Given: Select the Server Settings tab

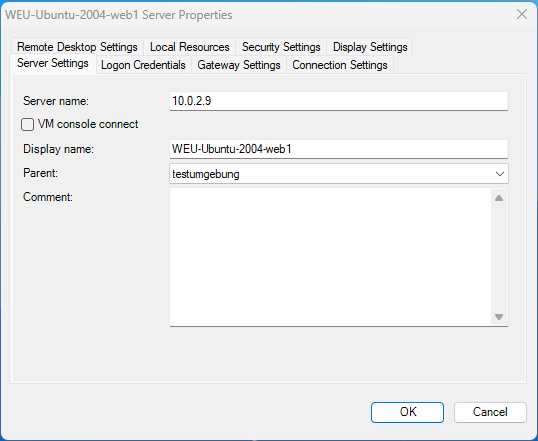Looking at the screenshot, I should tap(53, 63).
